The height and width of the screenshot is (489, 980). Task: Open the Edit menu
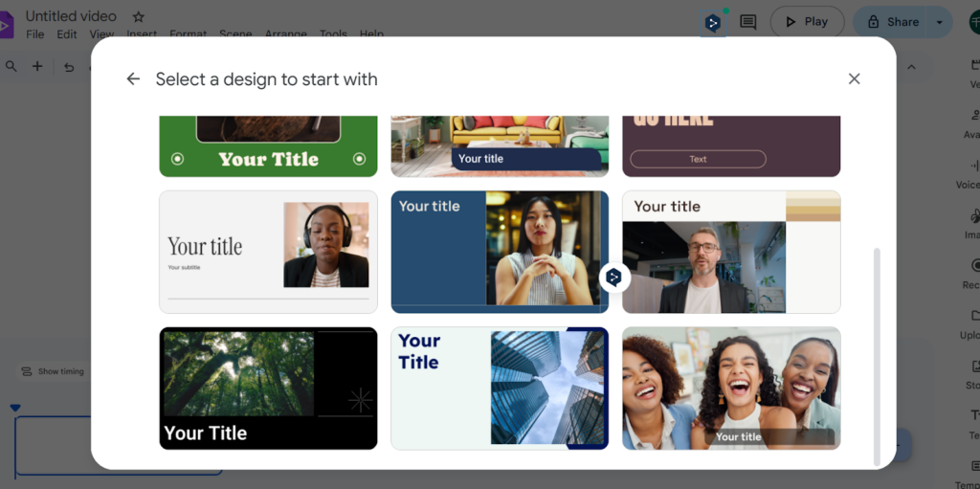(x=67, y=34)
